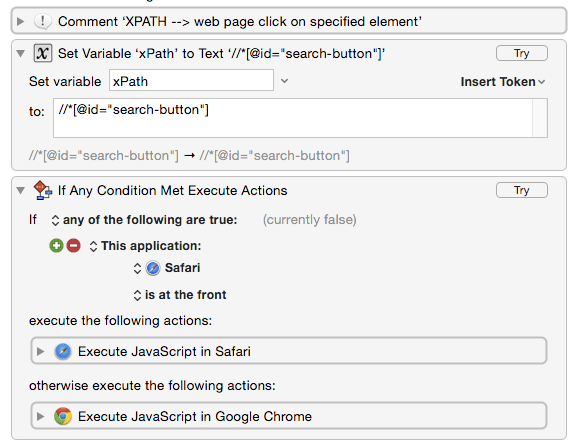The height and width of the screenshot is (447, 579).
Task: Click the Comment action exclamation icon
Action: (42, 21)
